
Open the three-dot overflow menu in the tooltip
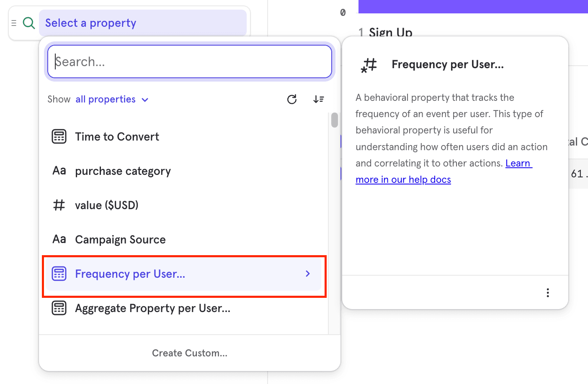(x=548, y=292)
